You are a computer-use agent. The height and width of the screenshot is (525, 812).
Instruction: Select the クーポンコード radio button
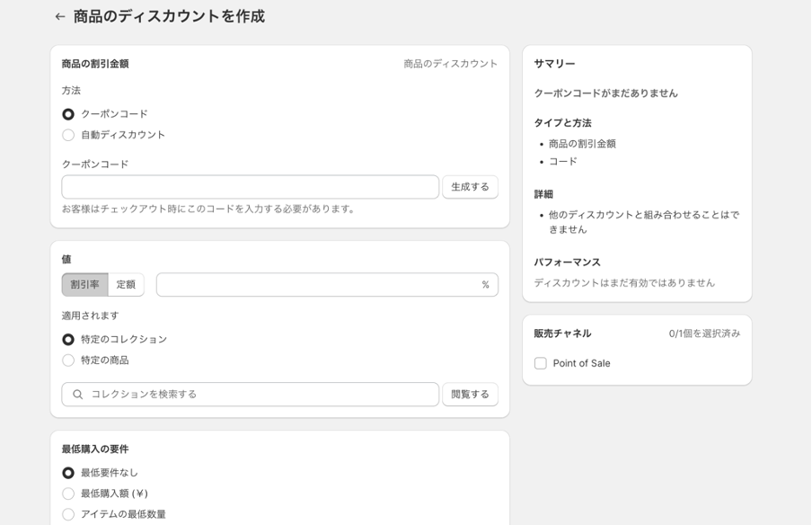[68, 114]
